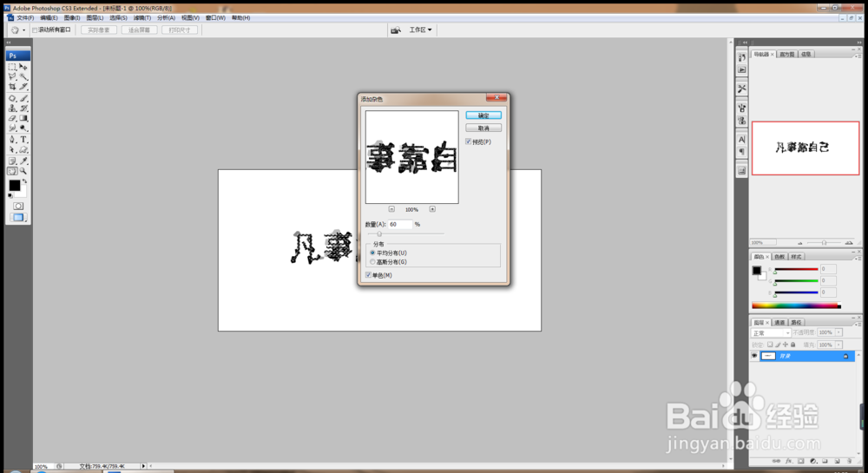The width and height of the screenshot is (868, 473).
Task: Select the Zoom tool
Action: click(23, 171)
